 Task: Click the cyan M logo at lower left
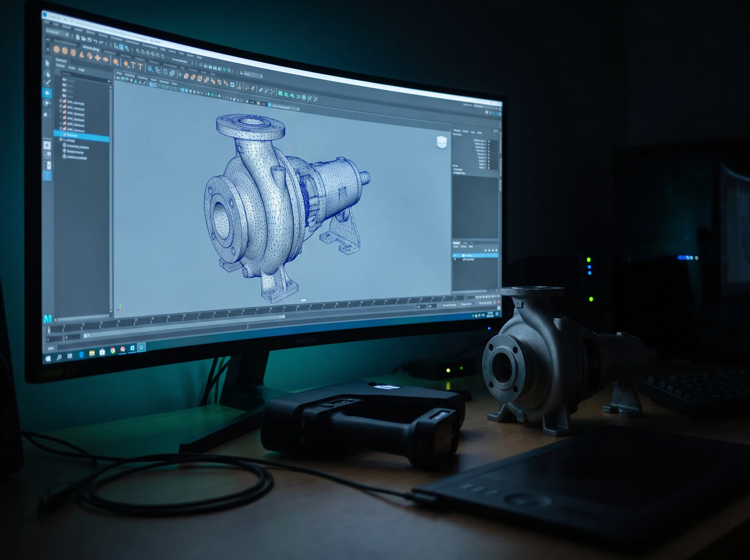click(48, 319)
